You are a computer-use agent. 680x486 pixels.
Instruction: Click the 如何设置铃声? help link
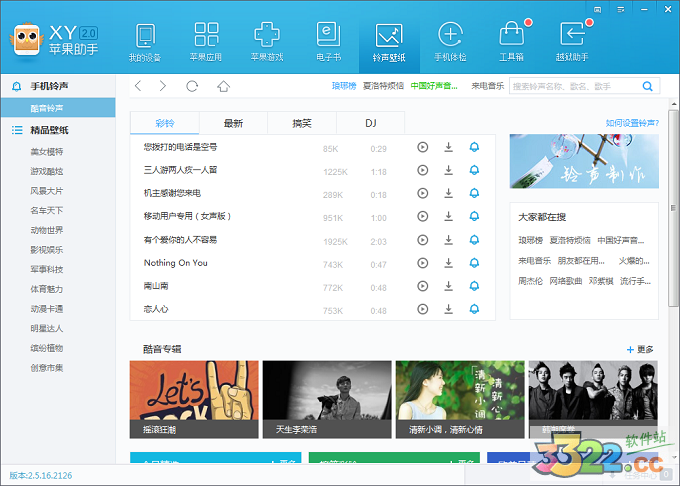click(632, 124)
